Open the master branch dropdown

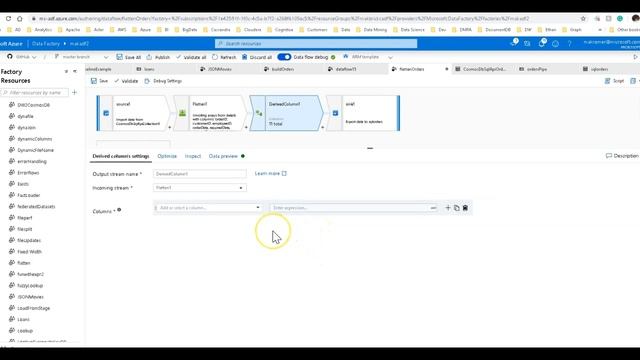point(81,57)
